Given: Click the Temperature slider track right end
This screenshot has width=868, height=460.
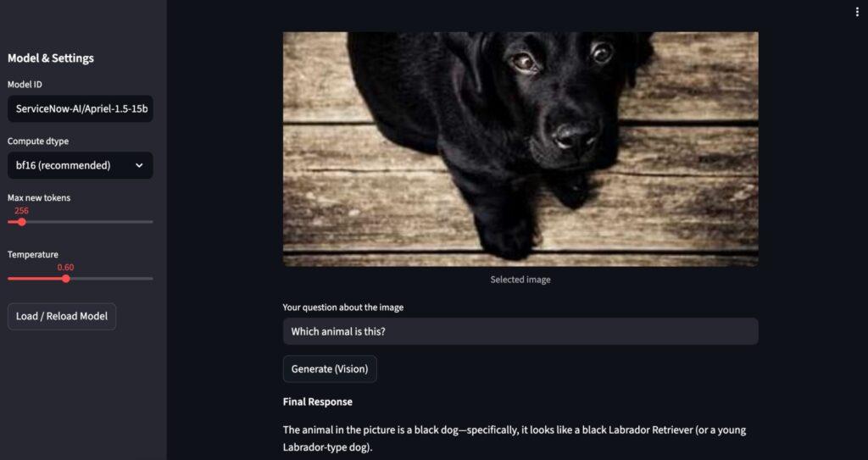Looking at the screenshot, I should [x=151, y=279].
